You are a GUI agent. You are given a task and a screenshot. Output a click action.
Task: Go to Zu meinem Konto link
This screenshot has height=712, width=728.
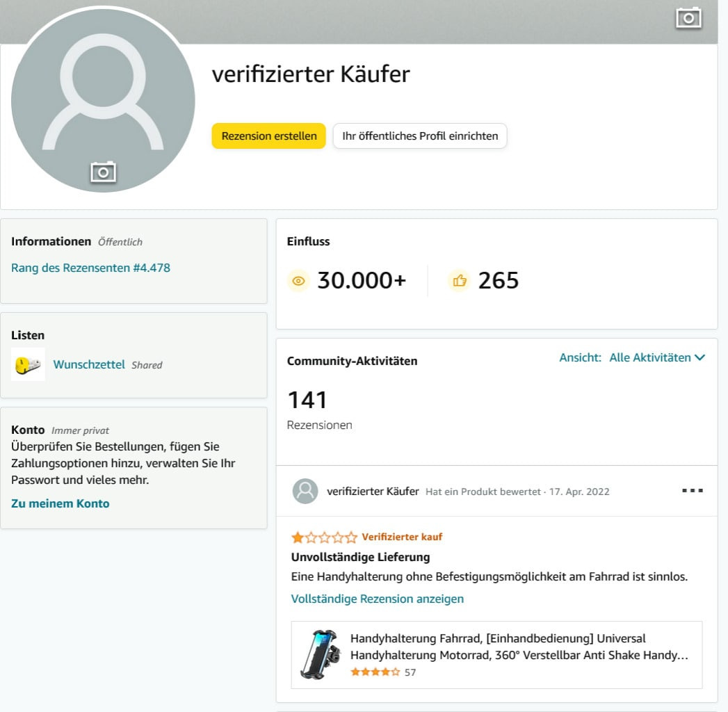[x=60, y=503]
